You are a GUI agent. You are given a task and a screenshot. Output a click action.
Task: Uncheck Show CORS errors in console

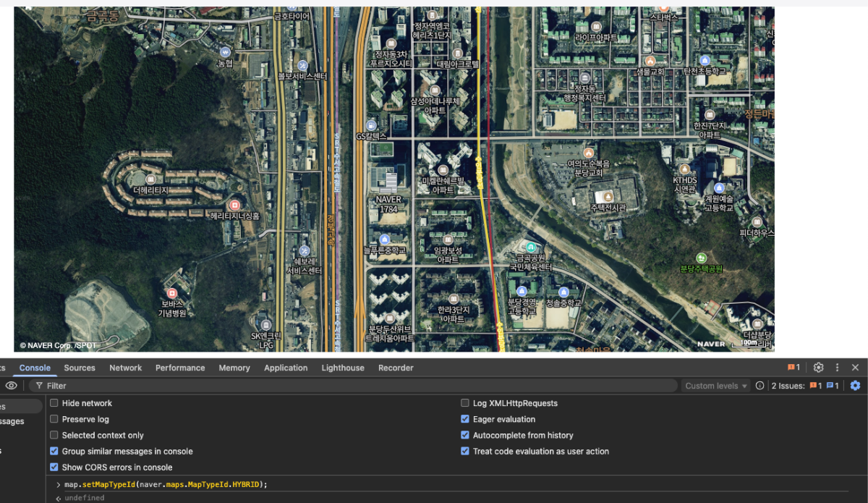tap(54, 467)
